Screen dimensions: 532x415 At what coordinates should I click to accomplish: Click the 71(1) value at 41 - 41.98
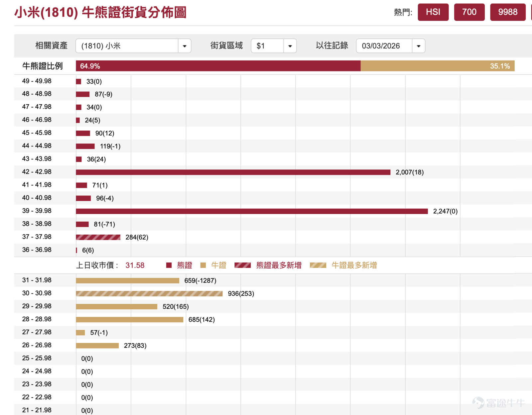[100, 185]
